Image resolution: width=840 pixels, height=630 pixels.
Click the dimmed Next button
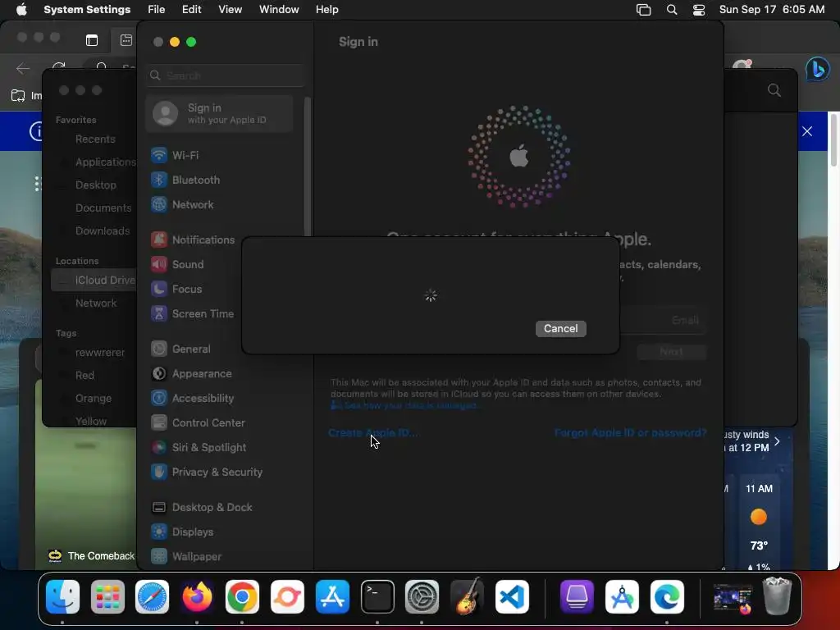click(x=671, y=352)
